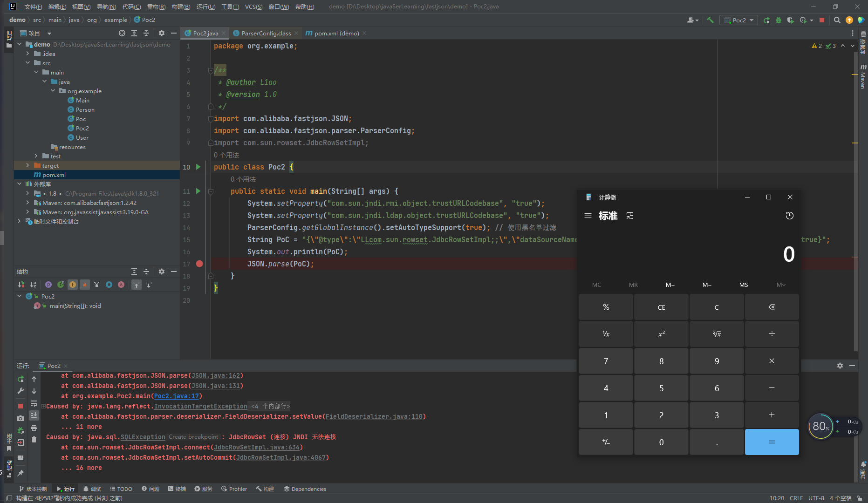Click Create breakpoint hint in console
Viewport: 868px width, 503px height.
(193, 437)
